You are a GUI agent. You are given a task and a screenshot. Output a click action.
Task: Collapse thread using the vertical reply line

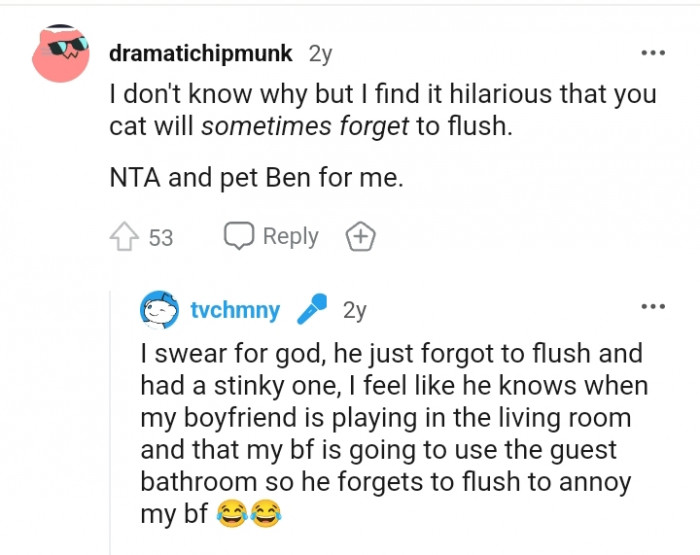point(110,422)
